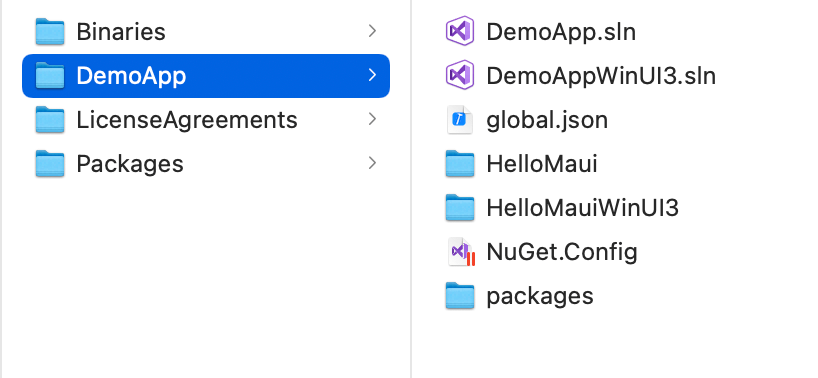Image resolution: width=818 pixels, height=378 pixels.
Task: Select the lowercase packages folder name
Action: click(x=540, y=297)
